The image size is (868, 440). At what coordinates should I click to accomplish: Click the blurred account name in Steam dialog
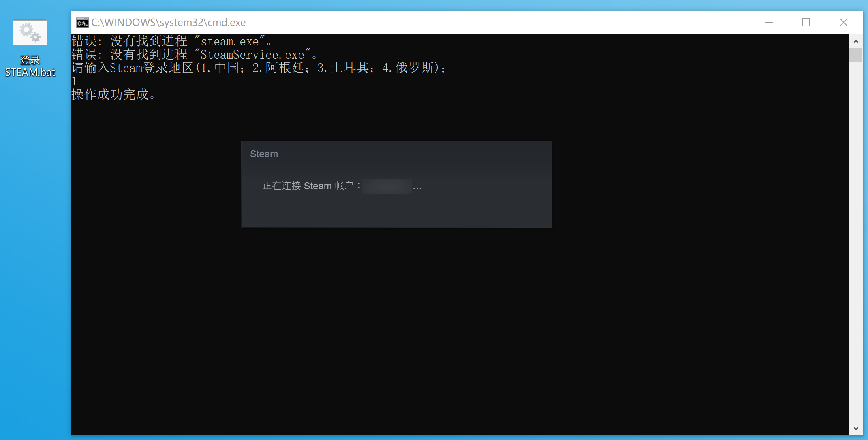387,186
